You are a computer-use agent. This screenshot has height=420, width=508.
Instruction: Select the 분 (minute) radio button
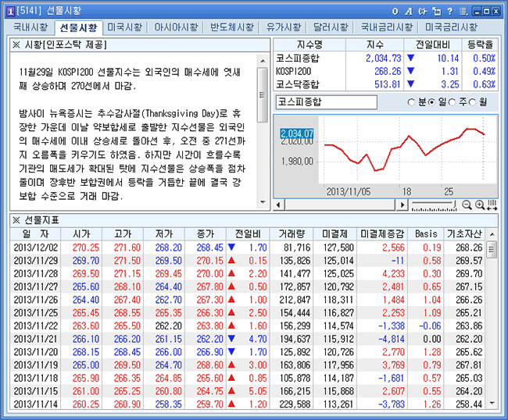(412, 102)
